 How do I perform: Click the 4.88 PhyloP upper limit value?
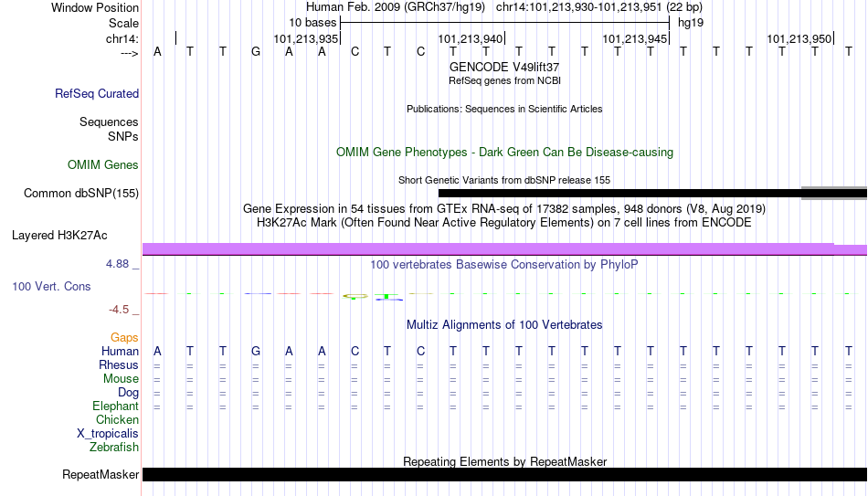pos(117,264)
